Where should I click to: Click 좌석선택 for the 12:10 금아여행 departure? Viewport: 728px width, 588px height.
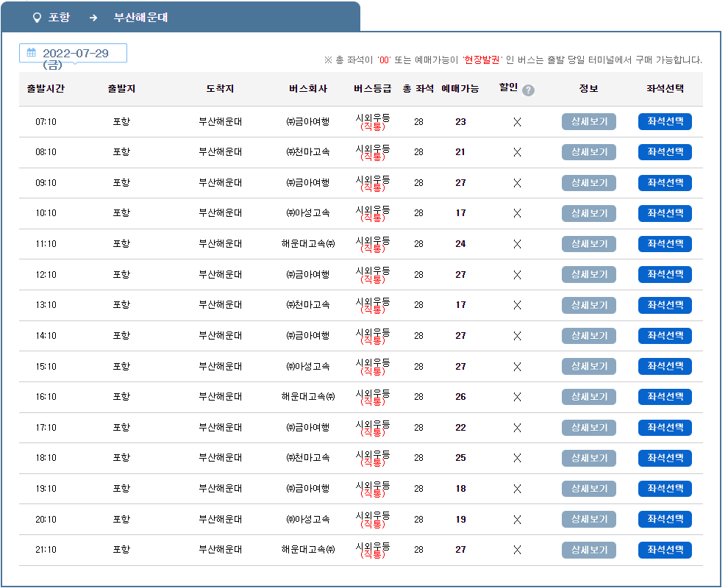tap(664, 274)
